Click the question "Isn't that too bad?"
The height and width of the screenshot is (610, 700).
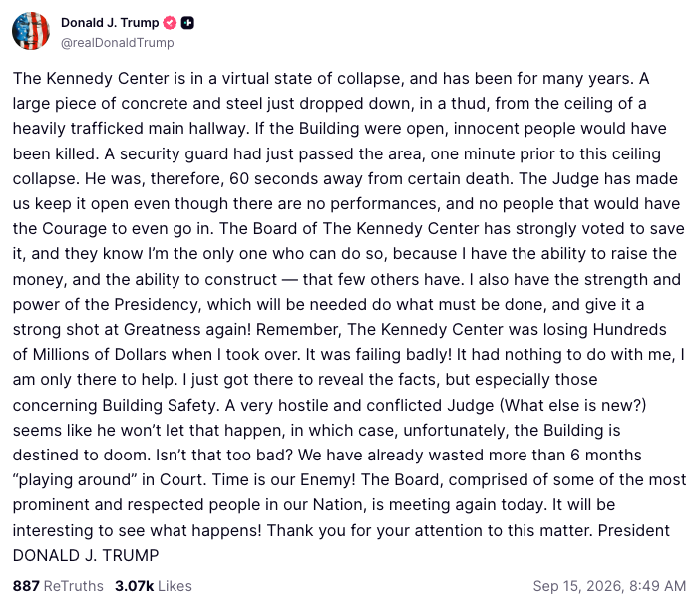(x=224, y=455)
